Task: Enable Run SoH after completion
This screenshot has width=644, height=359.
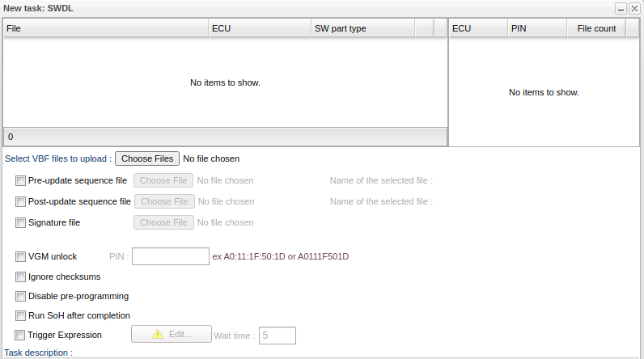Action: pyautogui.click(x=21, y=315)
